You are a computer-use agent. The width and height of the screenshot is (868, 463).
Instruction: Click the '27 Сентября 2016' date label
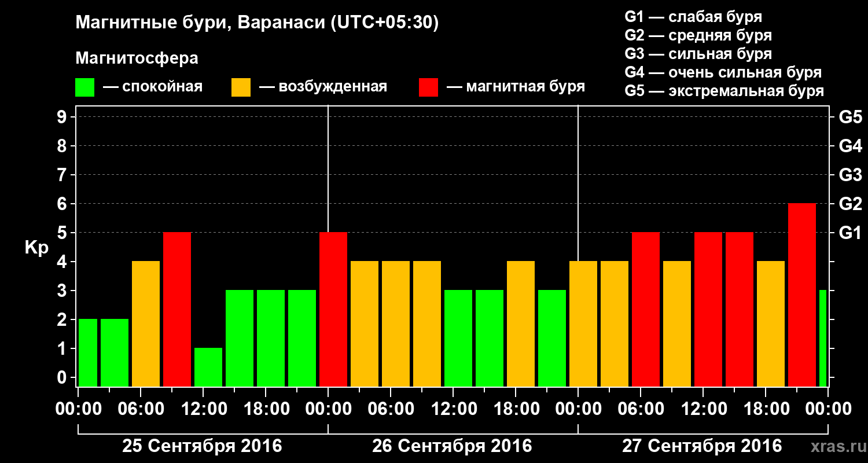[x=702, y=446]
